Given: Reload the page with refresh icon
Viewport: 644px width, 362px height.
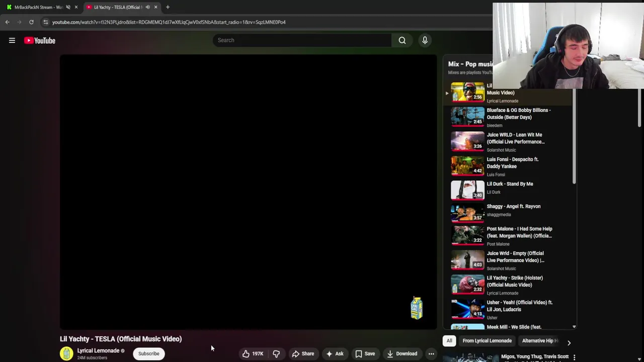Looking at the screenshot, I should pyautogui.click(x=31, y=22).
